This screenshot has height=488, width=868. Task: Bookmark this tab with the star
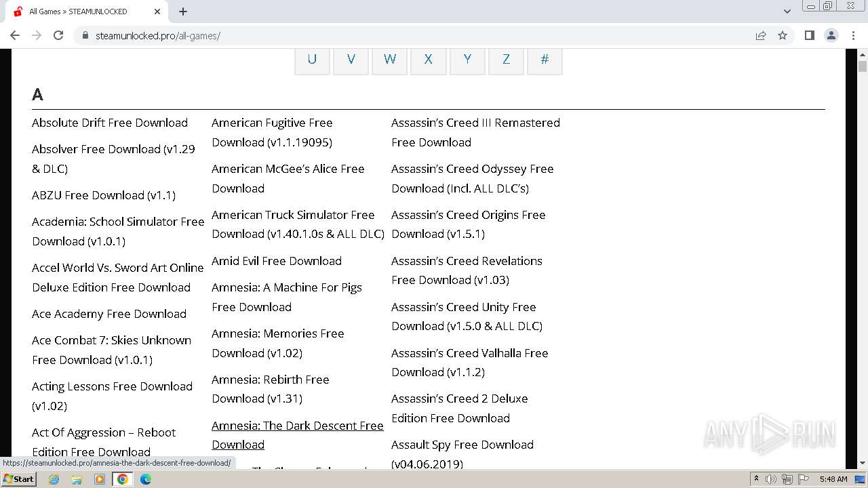pyautogui.click(x=783, y=35)
